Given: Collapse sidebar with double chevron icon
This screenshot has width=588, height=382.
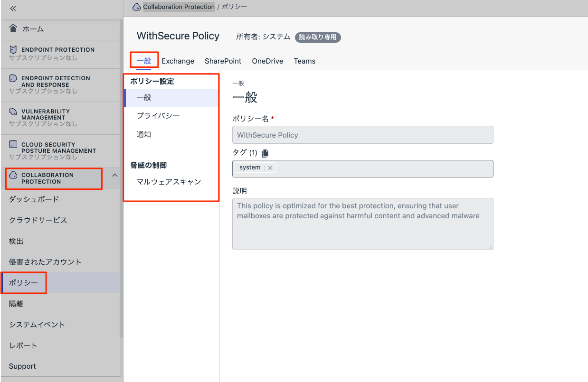Looking at the screenshot, I should [x=13, y=9].
